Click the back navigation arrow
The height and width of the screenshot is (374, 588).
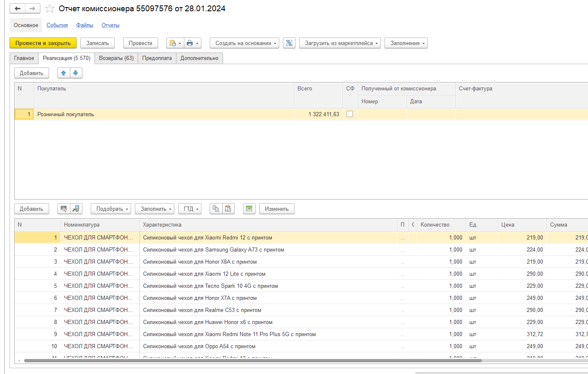17,8
